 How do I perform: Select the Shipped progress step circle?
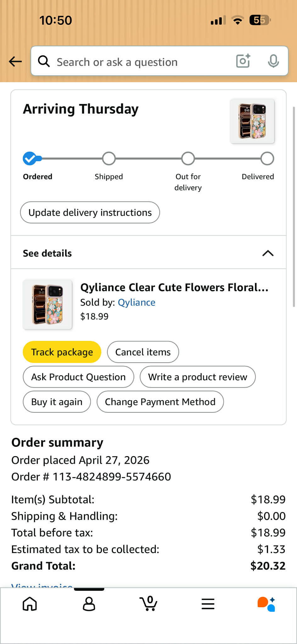click(x=109, y=158)
